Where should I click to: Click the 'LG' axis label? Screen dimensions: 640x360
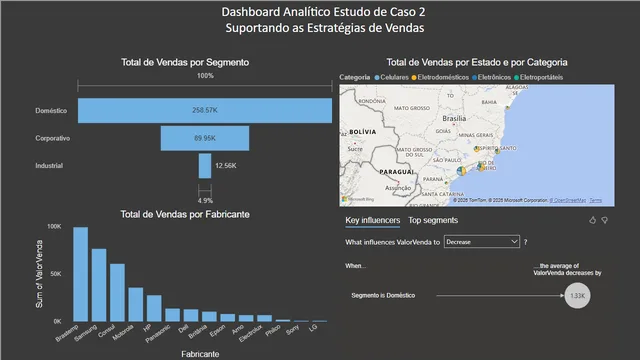(x=313, y=327)
